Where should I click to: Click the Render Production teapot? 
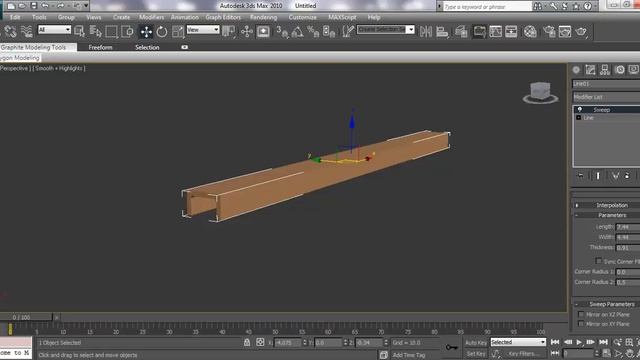click(x=581, y=31)
